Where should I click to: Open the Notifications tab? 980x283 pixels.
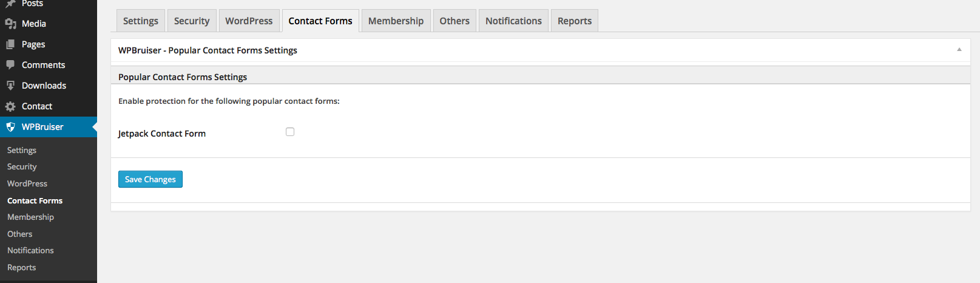coord(513,21)
